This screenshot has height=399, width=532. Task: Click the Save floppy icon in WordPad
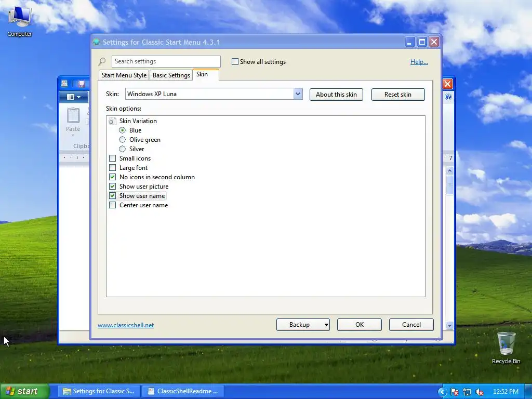82,84
